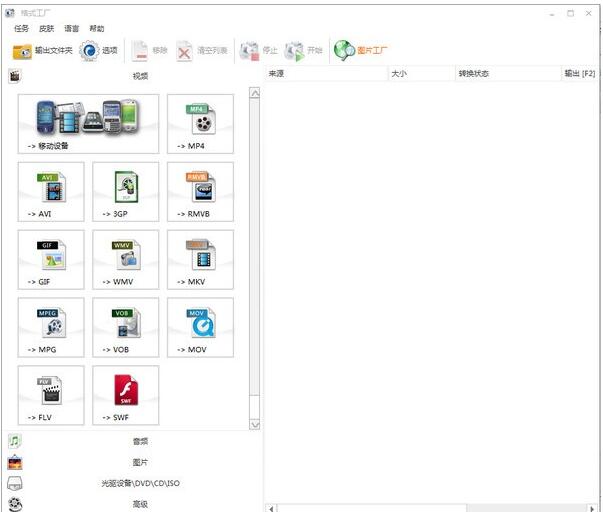Viewport: 603px width, 512px height.
Task: Open the Task (任务) menu
Action: (x=21, y=28)
